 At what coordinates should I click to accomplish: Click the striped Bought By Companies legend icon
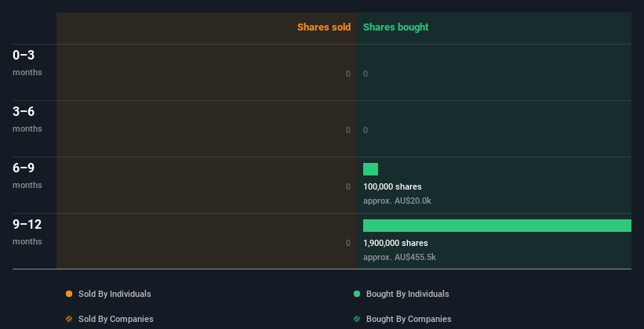click(356, 319)
